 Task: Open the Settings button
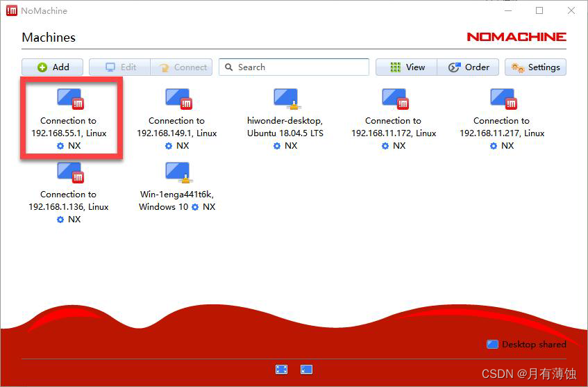[535, 67]
